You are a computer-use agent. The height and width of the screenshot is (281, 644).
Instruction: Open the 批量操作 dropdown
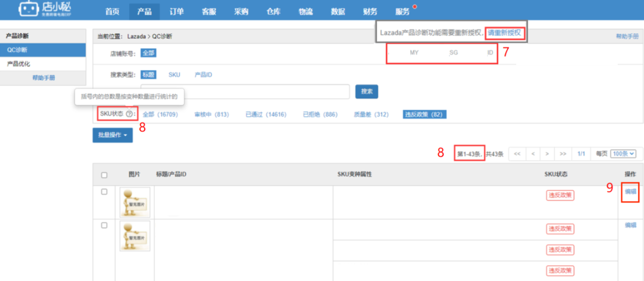click(x=113, y=135)
